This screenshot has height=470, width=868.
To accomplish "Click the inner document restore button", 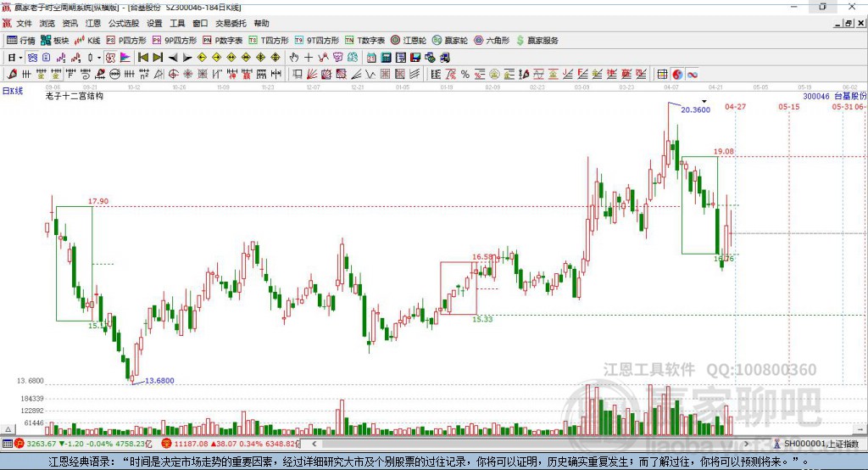I will pyautogui.click(x=849, y=23).
